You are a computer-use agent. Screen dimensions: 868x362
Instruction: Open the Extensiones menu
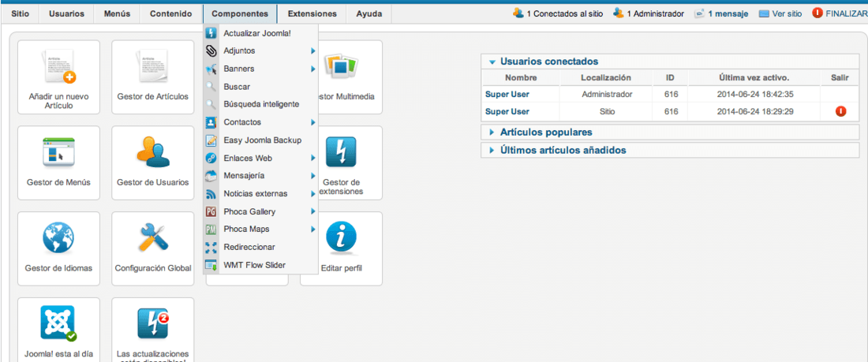[312, 14]
